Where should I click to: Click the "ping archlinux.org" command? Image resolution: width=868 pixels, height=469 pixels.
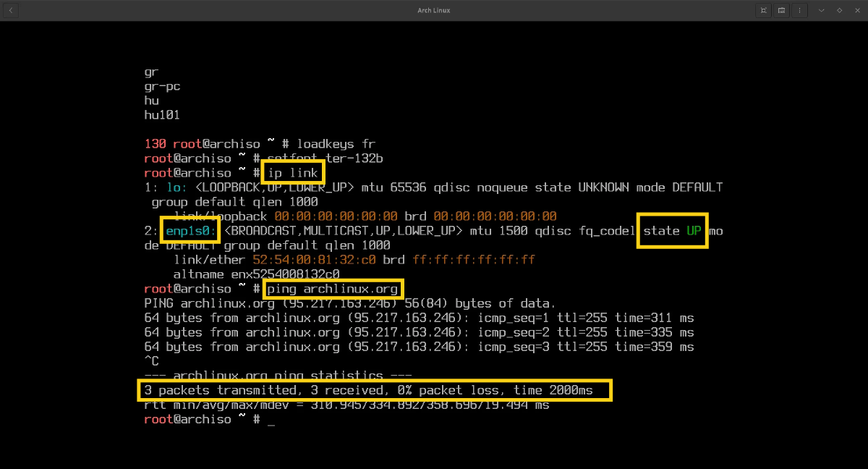333,289
